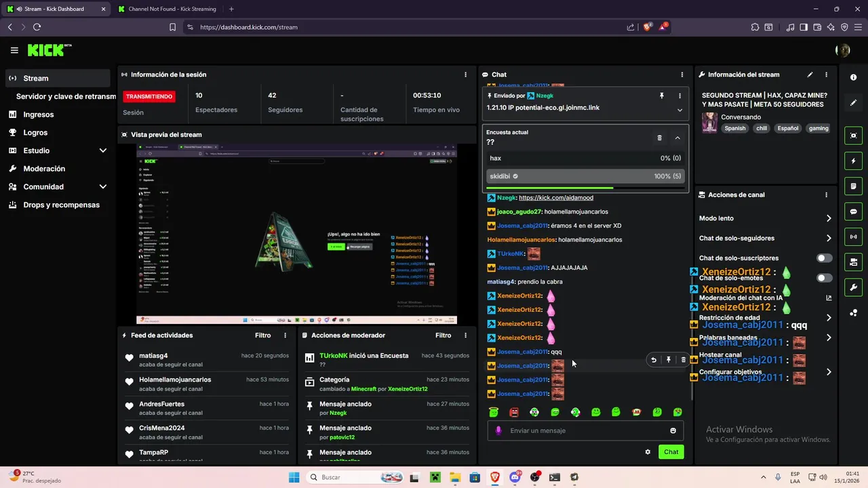Open the Información del stream three-dot menu
The width and height of the screenshot is (868, 488).
826,75
